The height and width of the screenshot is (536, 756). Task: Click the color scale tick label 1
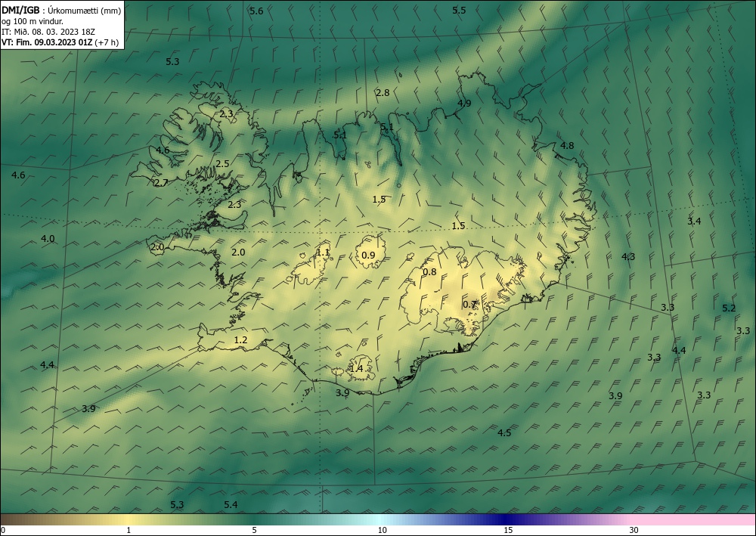coord(129,531)
